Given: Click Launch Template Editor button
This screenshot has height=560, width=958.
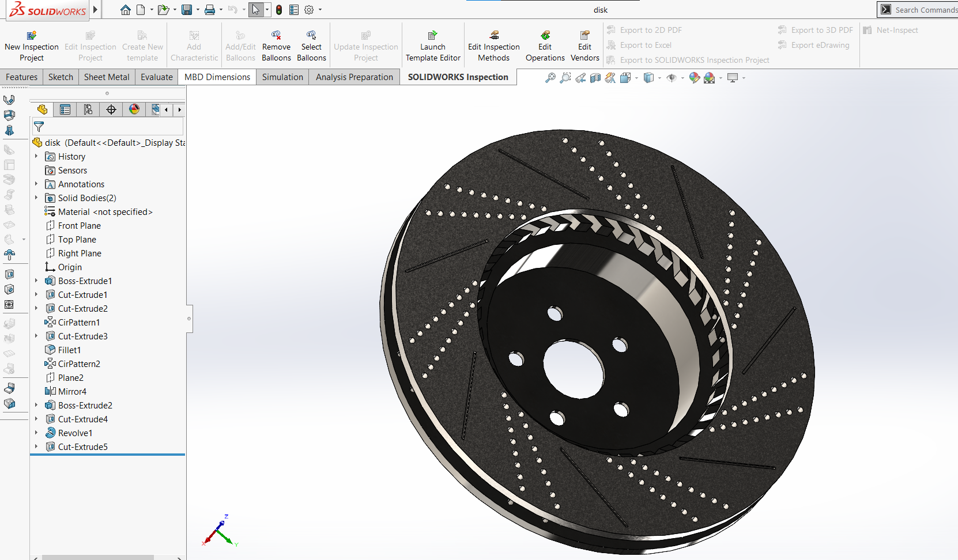Looking at the screenshot, I should pyautogui.click(x=433, y=46).
